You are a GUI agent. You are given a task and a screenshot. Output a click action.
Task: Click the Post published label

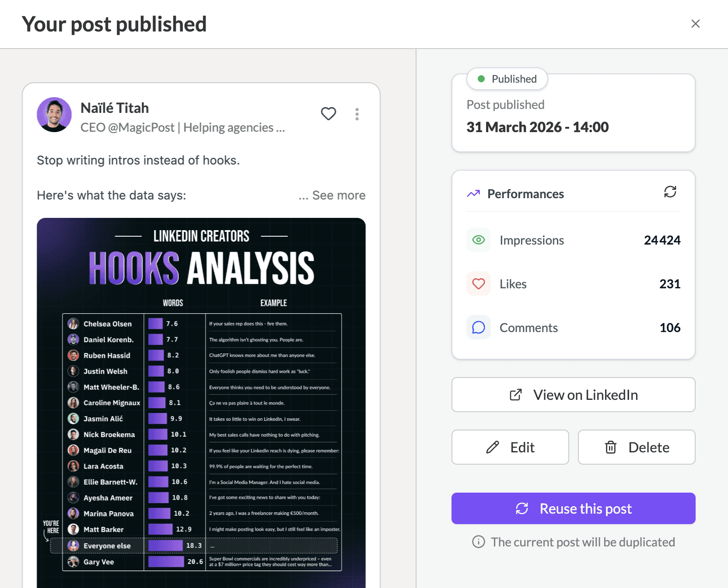[x=505, y=105]
